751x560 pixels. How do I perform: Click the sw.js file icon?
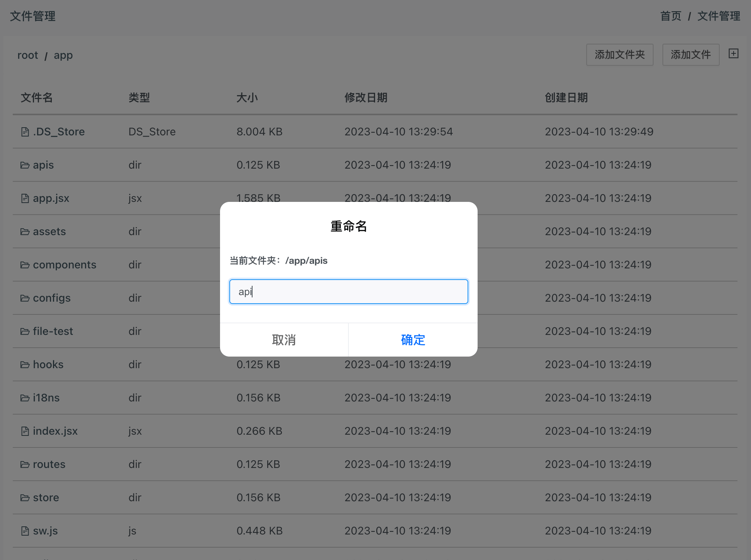[x=25, y=531]
